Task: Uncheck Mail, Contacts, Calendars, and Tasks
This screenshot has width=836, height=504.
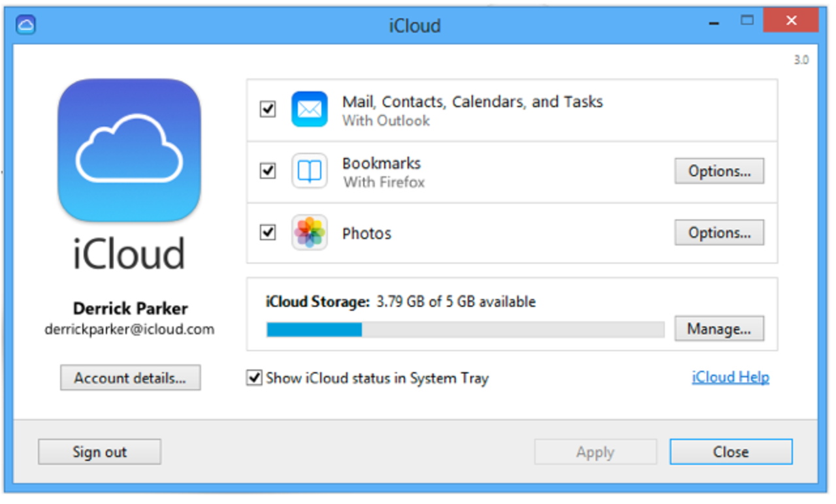Action: (266, 110)
